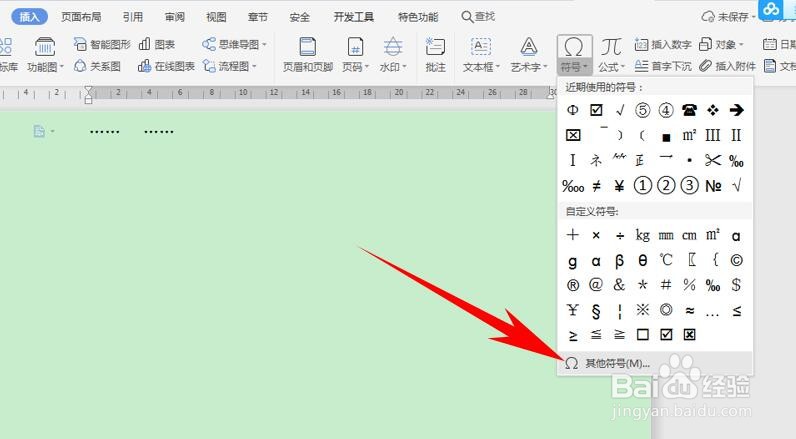Viewport: 796px width, 439px height.
Task: Insert the telephone symbol
Action: [689, 110]
